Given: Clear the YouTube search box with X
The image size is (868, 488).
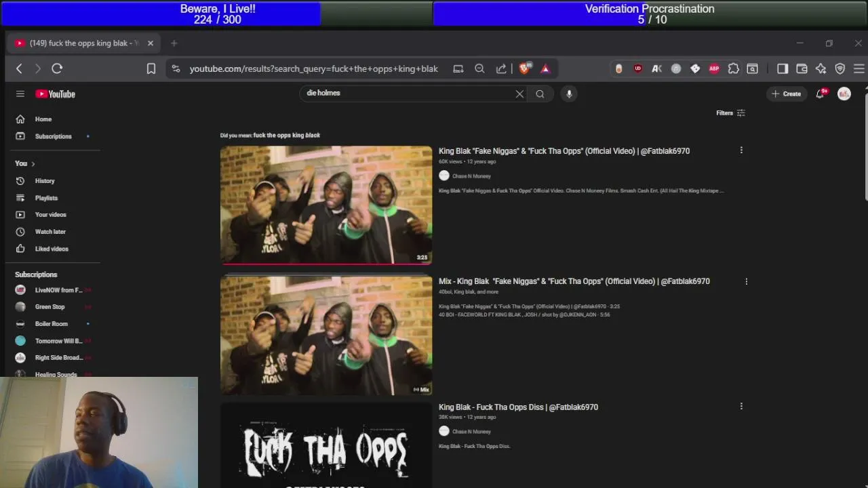Looking at the screenshot, I should click(519, 94).
